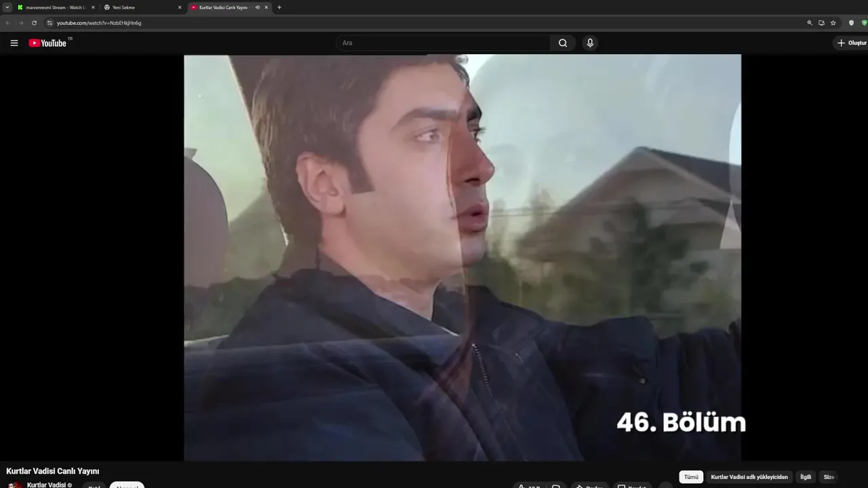Start voice search with microphone icon
868x488 pixels.
click(590, 43)
